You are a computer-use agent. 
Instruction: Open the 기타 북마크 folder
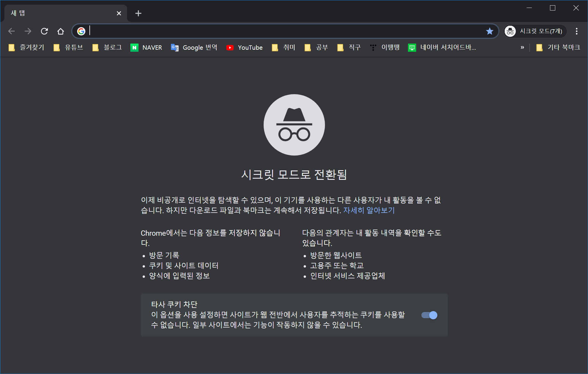(558, 48)
